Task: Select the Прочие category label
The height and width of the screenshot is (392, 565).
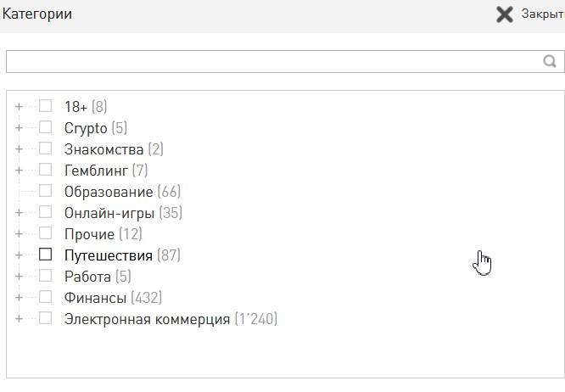Action: 89,234
